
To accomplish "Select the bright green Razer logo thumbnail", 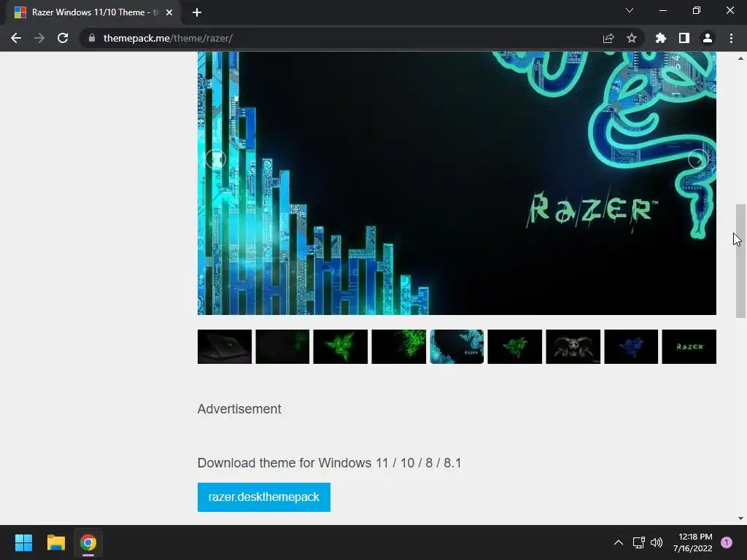I will [341, 346].
